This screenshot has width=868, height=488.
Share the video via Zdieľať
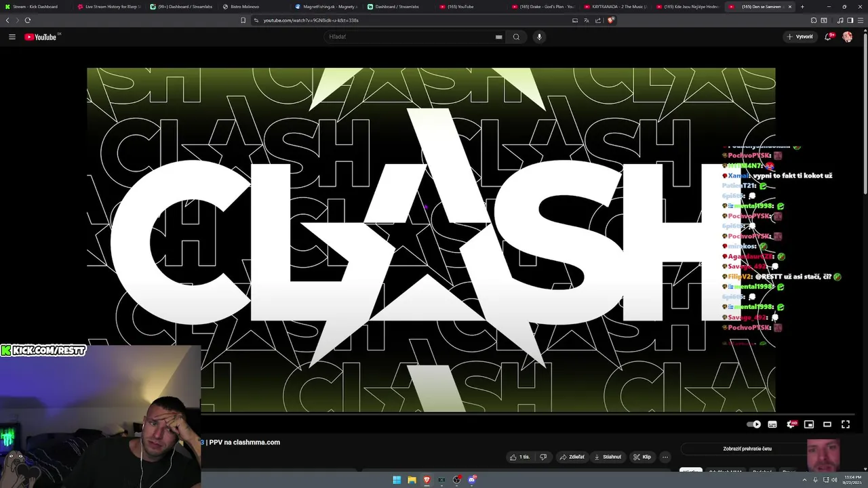(572, 457)
